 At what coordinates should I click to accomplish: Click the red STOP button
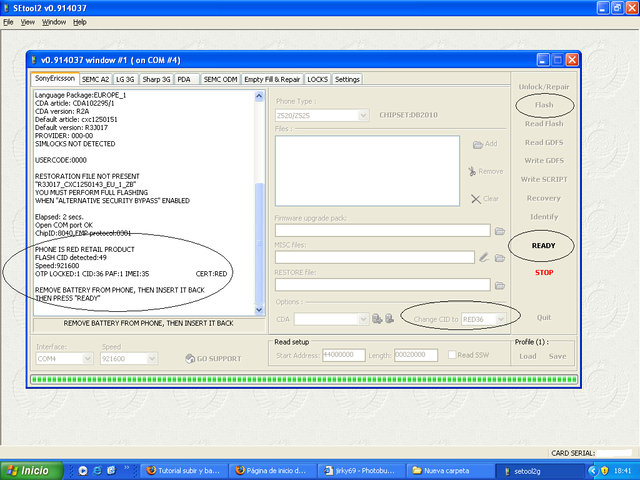click(544, 273)
